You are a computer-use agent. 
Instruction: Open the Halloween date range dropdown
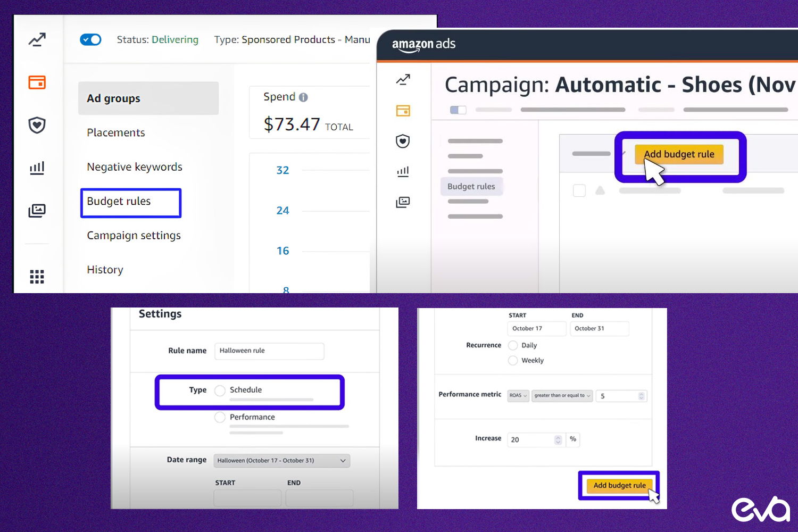tap(282, 461)
